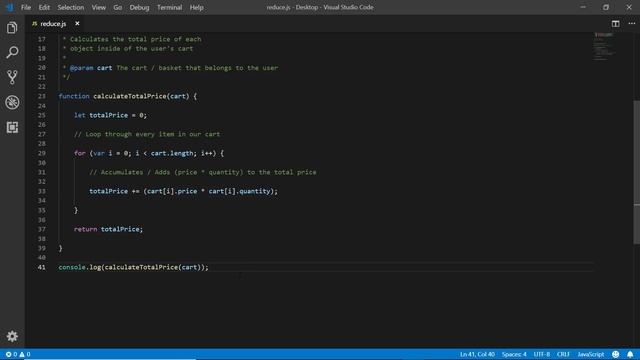The width and height of the screenshot is (640, 360).
Task: Click the minimap code preview
Action: (604, 46)
